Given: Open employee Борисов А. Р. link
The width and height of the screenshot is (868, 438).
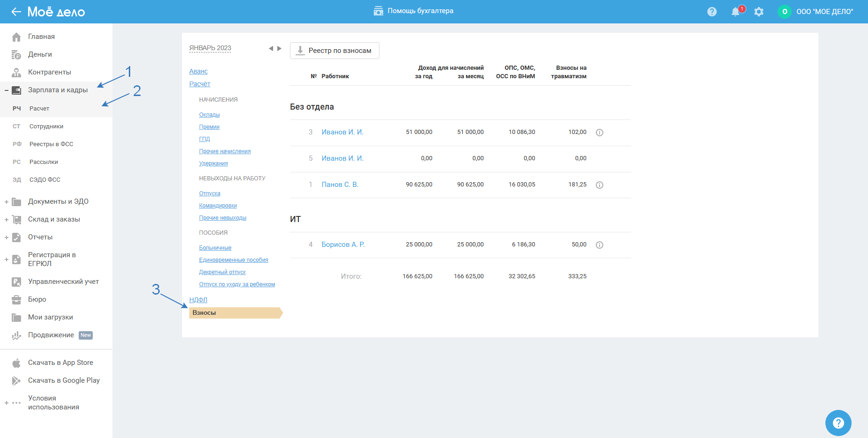Looking at the screenshot, I should 343,245.
